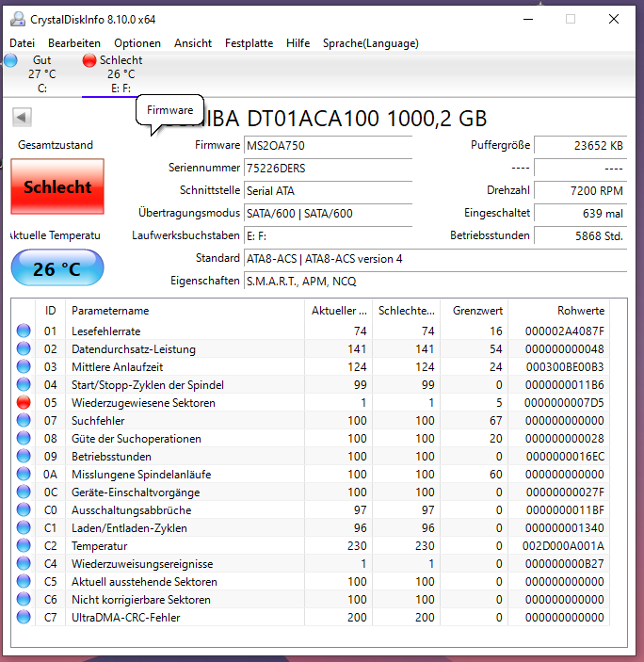This screenshot has height=662, width=644.
Task: Open the Optionen menu
Action: [x=137, y=43]
